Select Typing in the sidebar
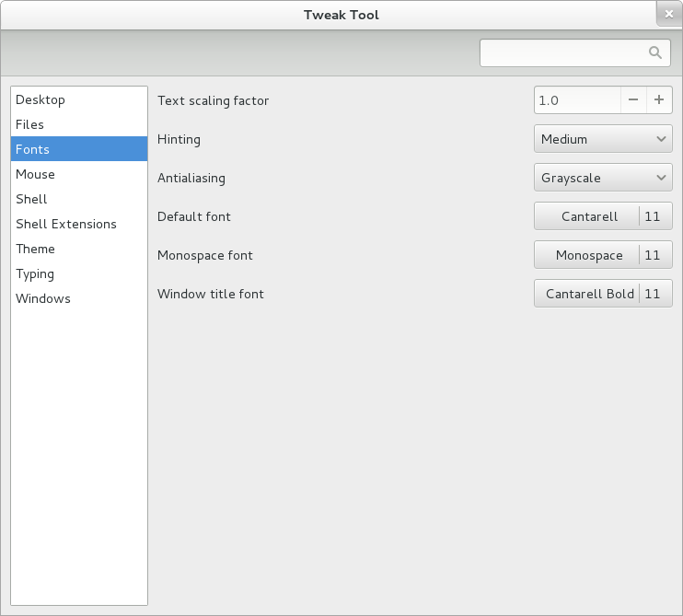The height and width of the screenshot is (616, 683). (x=35, y=273)
